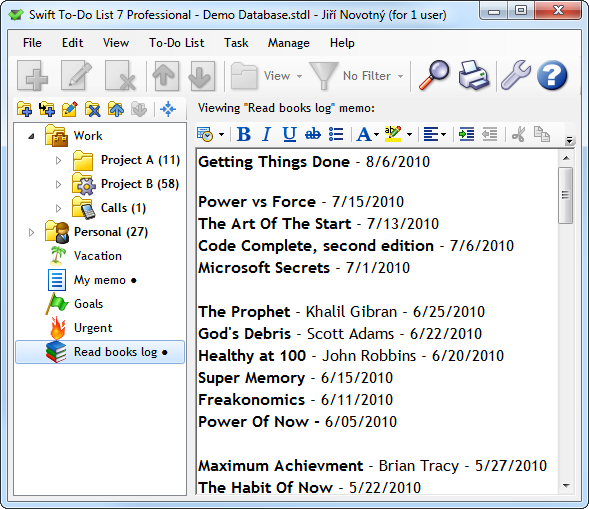Toggle Underline formatting in memo
Viewport: 589px width, 509px height.
pos(290,134)
